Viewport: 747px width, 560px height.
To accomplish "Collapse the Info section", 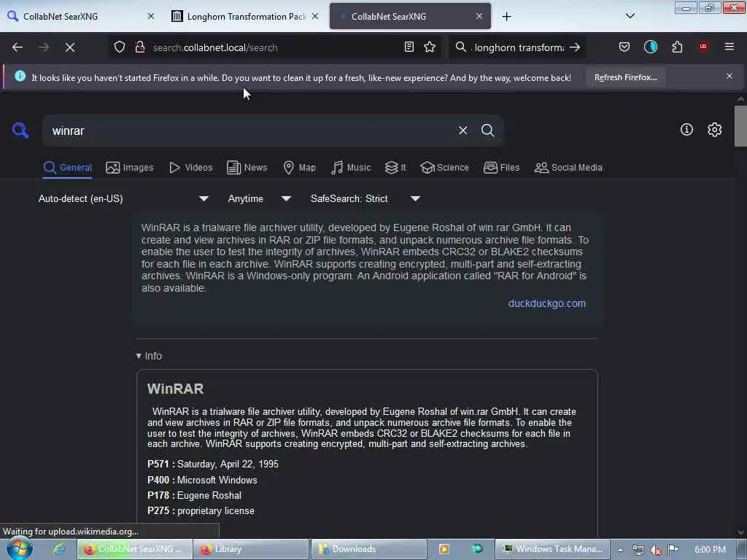I will click(149, 356).
